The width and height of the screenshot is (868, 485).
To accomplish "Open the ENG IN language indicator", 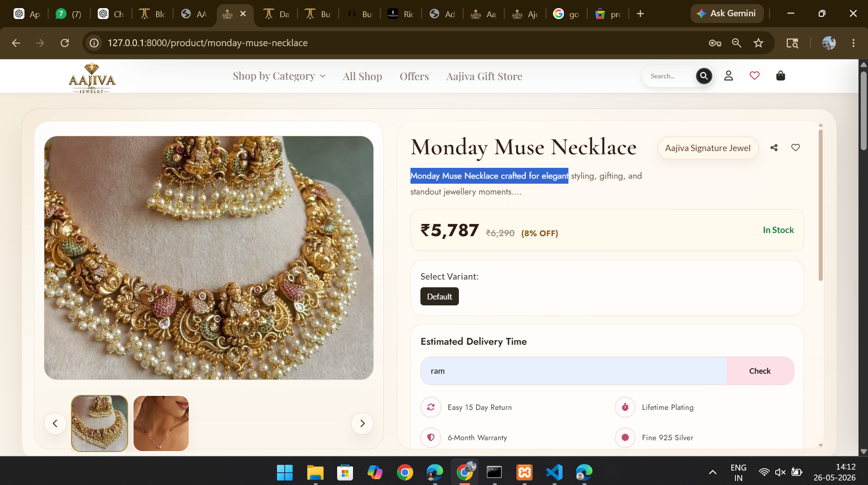I will (738, 472).
